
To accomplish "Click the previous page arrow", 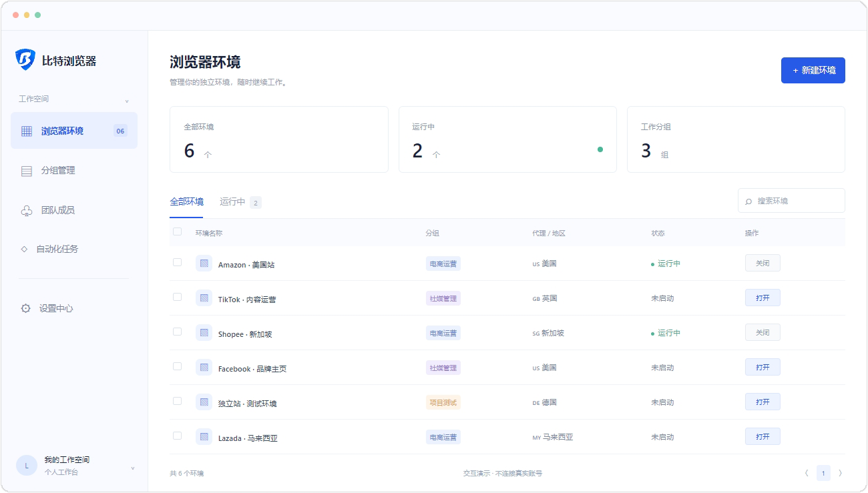I will coord(807,473).
